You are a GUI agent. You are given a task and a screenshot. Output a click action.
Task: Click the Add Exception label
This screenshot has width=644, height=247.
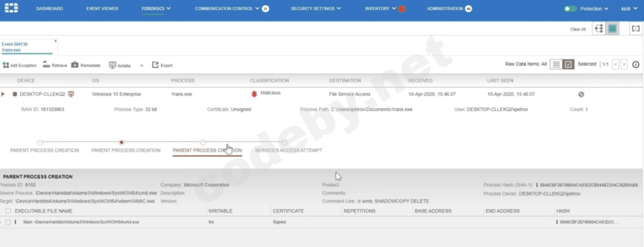(23, 65)
